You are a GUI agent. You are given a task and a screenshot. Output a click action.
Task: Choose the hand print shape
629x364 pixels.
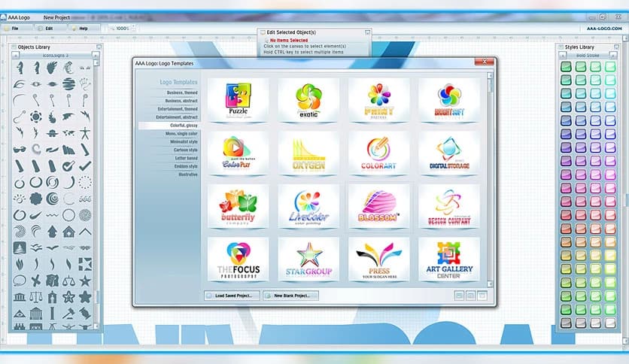(x=84, y=84)
